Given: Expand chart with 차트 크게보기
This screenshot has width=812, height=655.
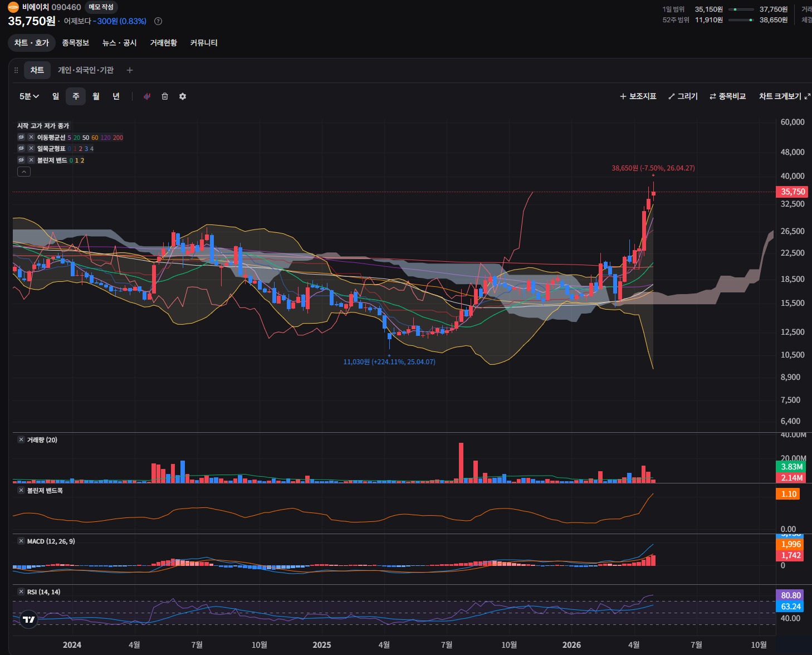Looking at the screenshot, I should click(x=784, y=96).
